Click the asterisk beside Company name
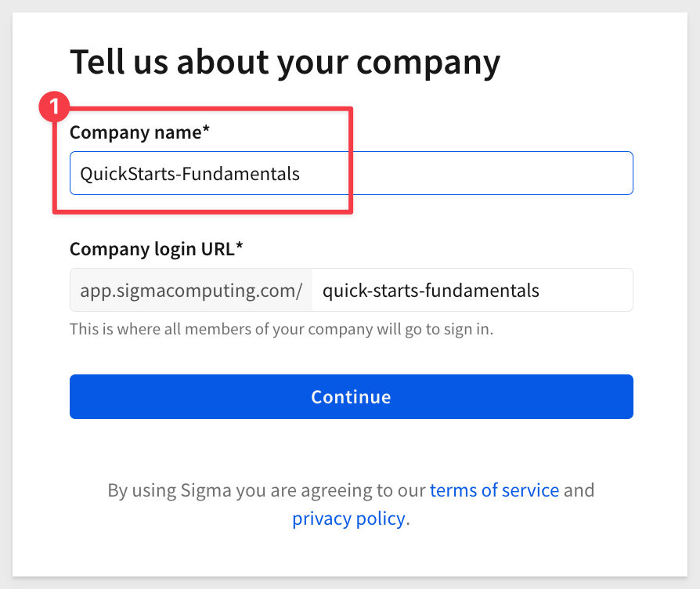The image size is (700, 589). pyautogui.click(x=206, y=129)
